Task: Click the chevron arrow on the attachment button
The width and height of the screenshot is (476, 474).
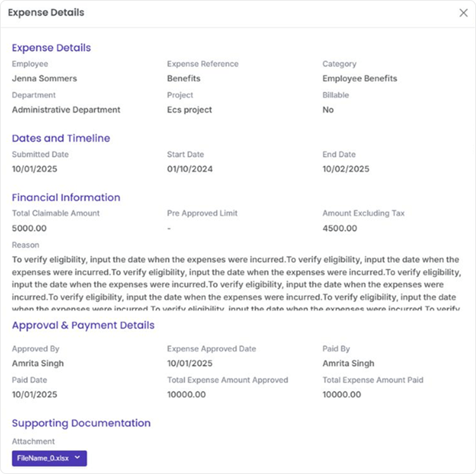Action: tap(77, 458)
